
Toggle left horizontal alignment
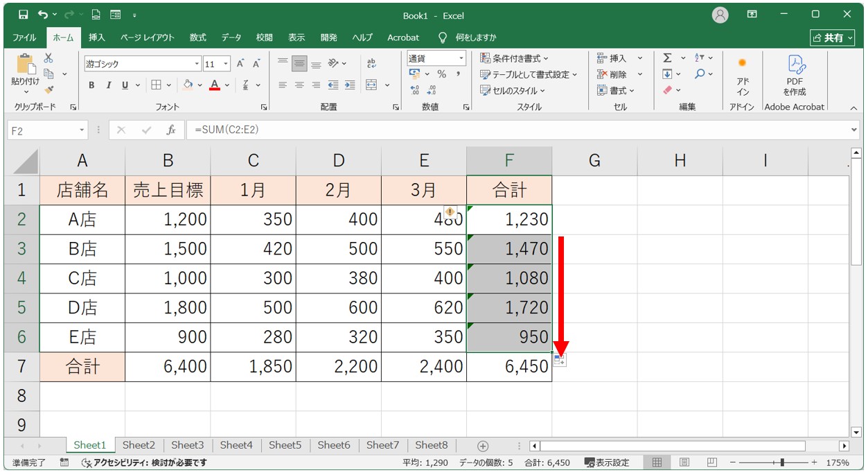click(x=283, y=85)
